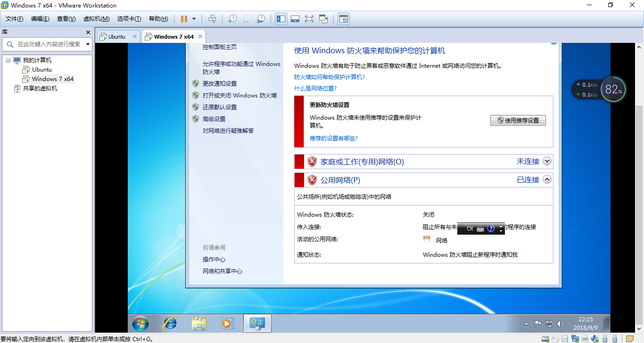Open the 还原默认设置 link
This screenshot has height=343, width=644.
click(220, 107)
